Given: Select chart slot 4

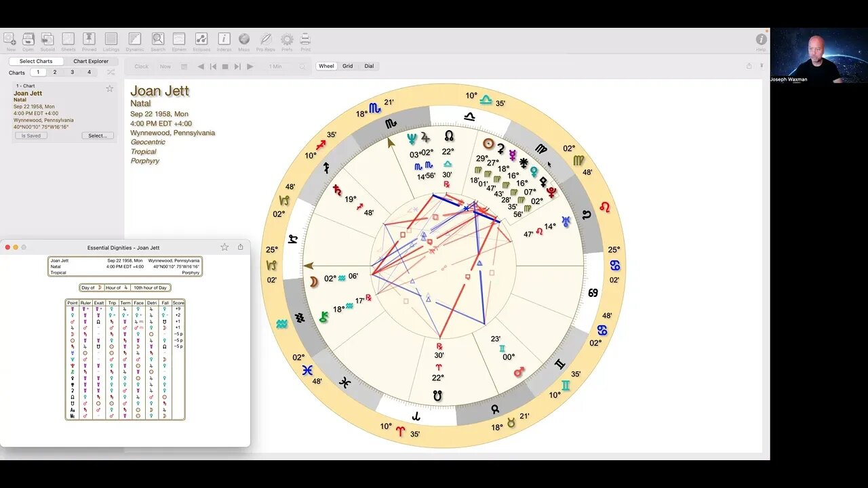Looking at the screenshot, I should 89,73.
